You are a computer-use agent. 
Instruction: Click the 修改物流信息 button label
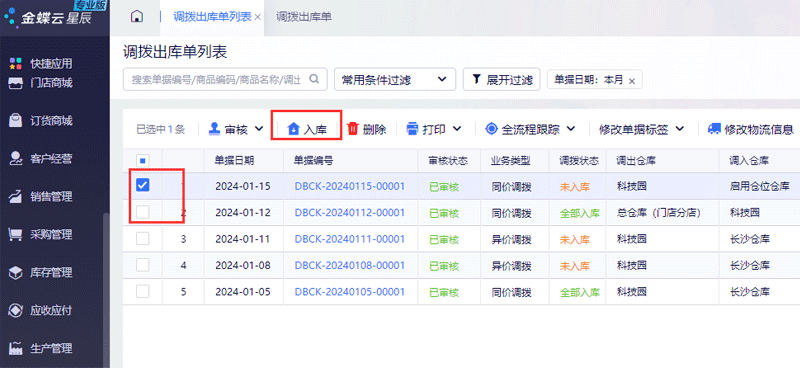click(x=759, y=130)
